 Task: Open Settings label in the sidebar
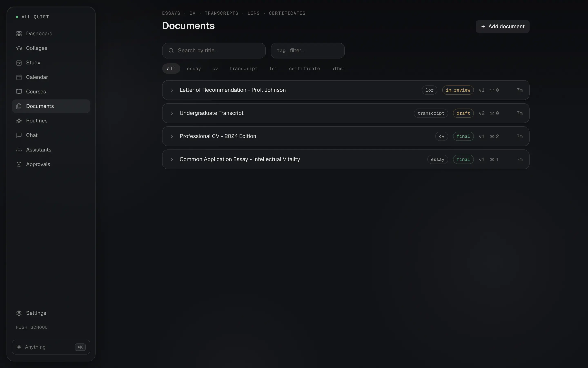(36, 313)
